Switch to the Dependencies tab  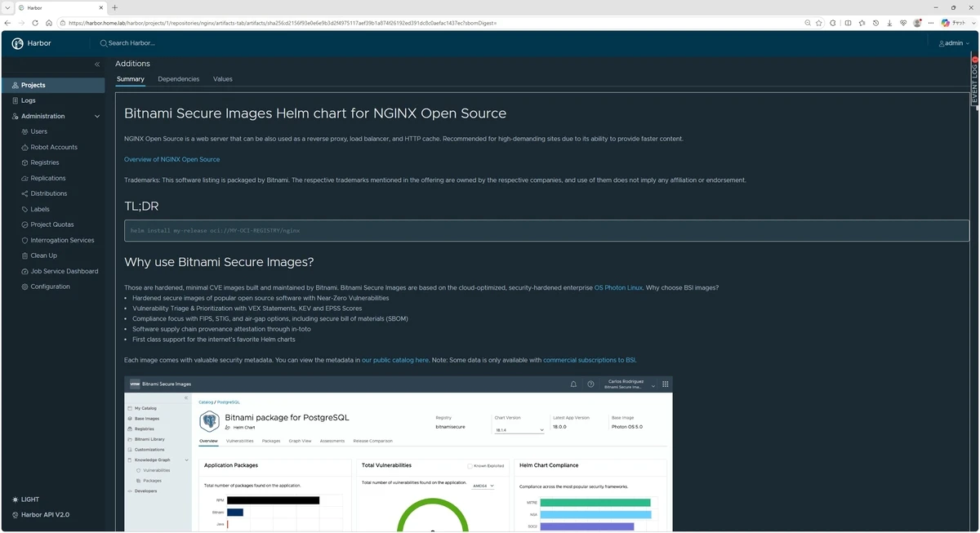[178, 79]
